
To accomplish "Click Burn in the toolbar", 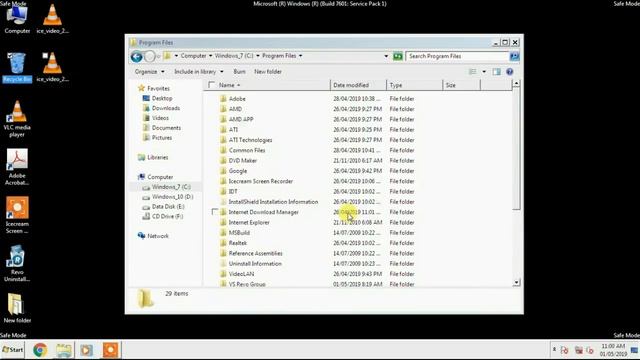I will tap(240, 72).
